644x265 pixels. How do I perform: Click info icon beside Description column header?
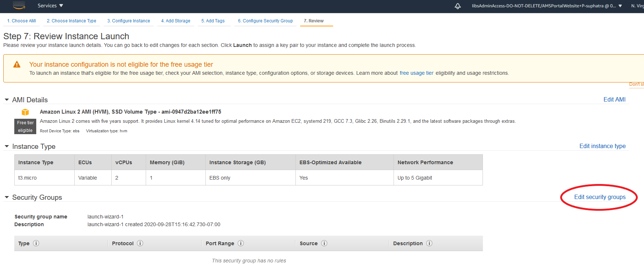(429, 243)
